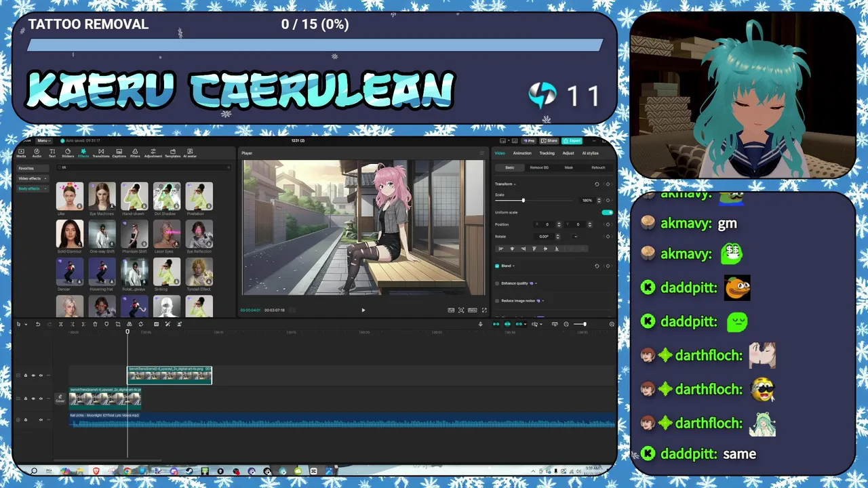The height and width of the screenshot is (488, 868).
Task: Open the Stickers panel icon
Action: point(68,153)
